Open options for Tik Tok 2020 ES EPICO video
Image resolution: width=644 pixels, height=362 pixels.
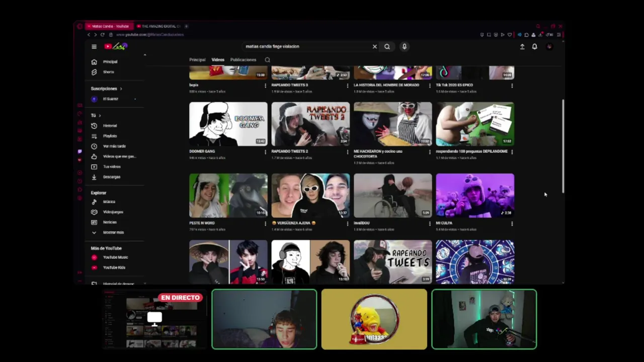512,85
